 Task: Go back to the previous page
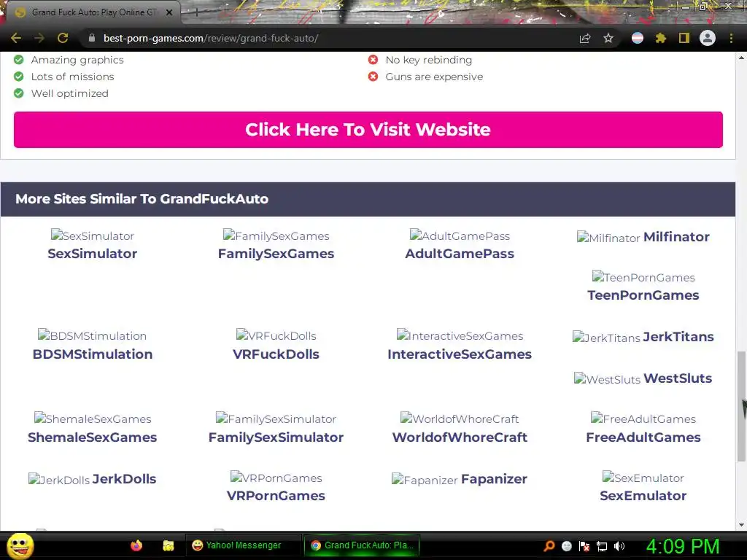[x=16, y=38]
